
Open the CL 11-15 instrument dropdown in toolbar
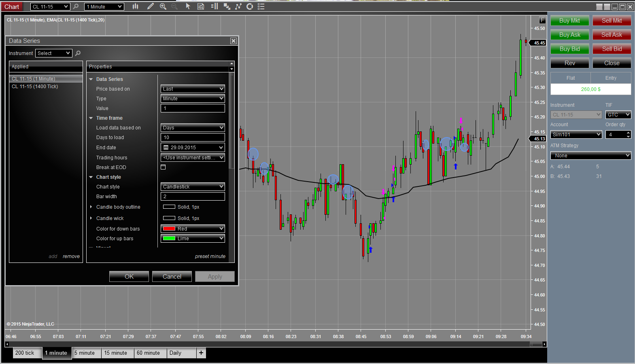coord(50,6)
